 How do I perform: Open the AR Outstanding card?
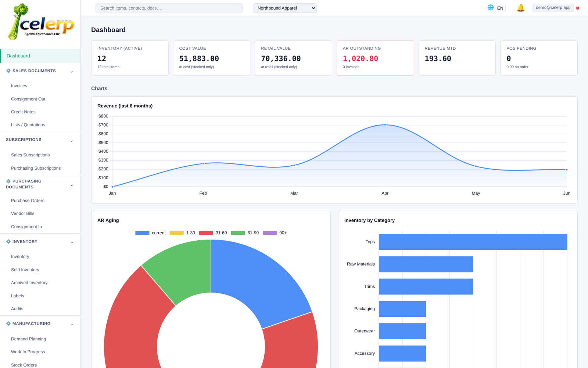point(375,58)
